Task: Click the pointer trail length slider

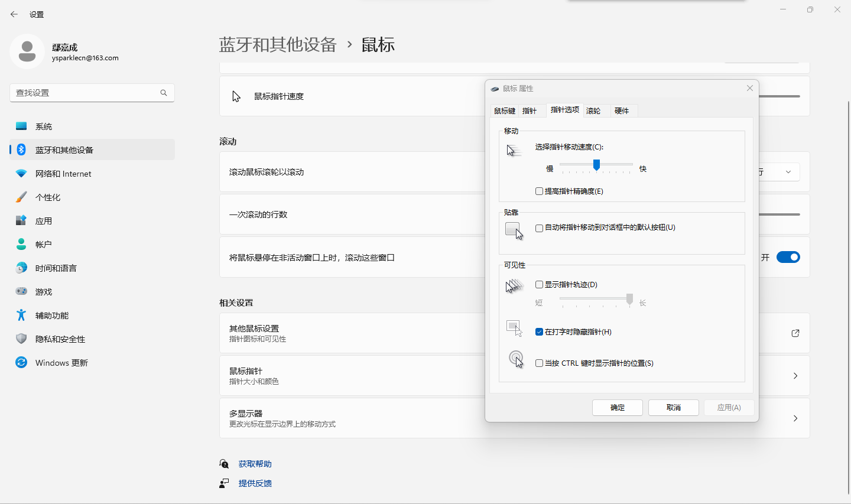Action: tap(596, 300)
